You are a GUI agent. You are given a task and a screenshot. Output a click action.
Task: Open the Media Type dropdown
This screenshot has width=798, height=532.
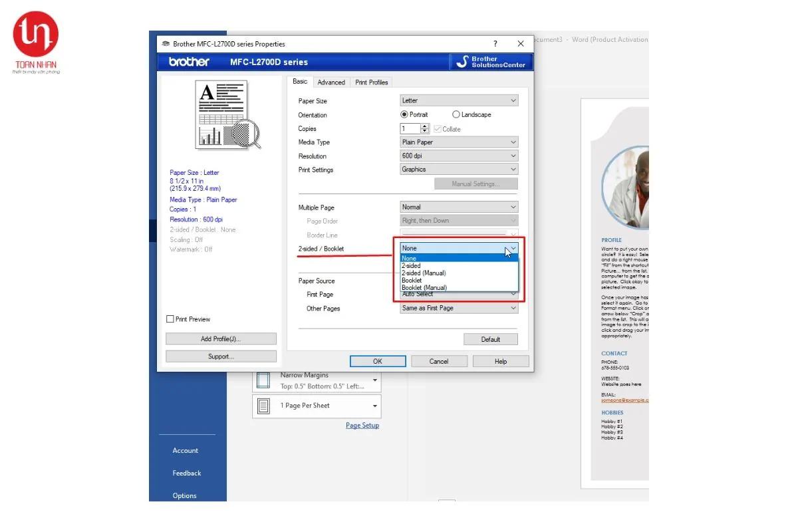click(x=459, y=142)
